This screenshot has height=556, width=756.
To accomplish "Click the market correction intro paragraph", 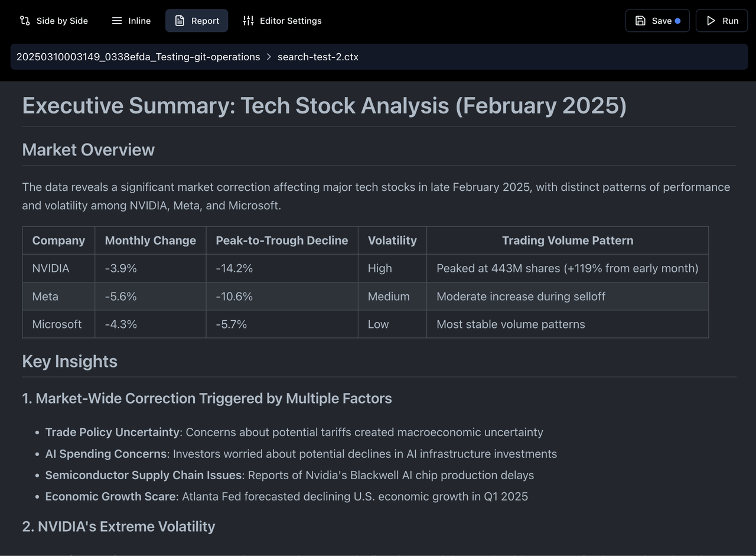I will coord(376,196).
